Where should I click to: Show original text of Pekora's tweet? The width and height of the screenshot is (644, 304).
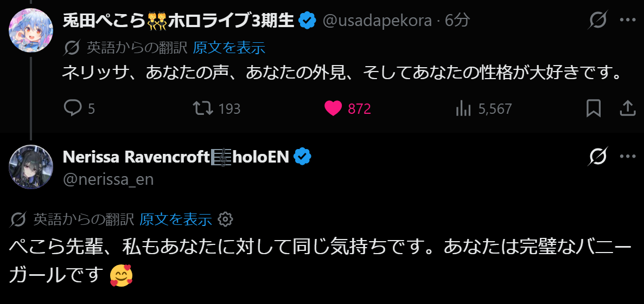tap(229, 48)
